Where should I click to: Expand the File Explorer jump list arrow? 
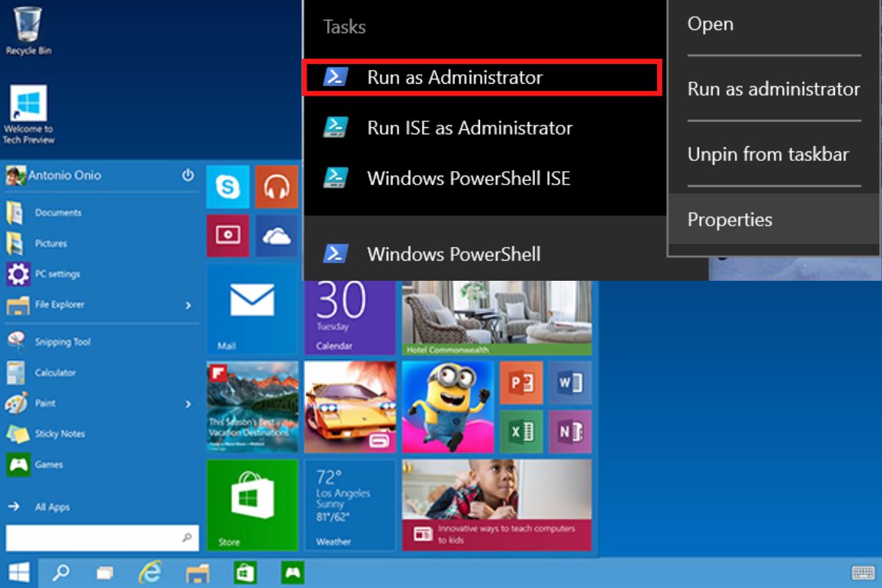pyautogui.click(x=188, y=305)
